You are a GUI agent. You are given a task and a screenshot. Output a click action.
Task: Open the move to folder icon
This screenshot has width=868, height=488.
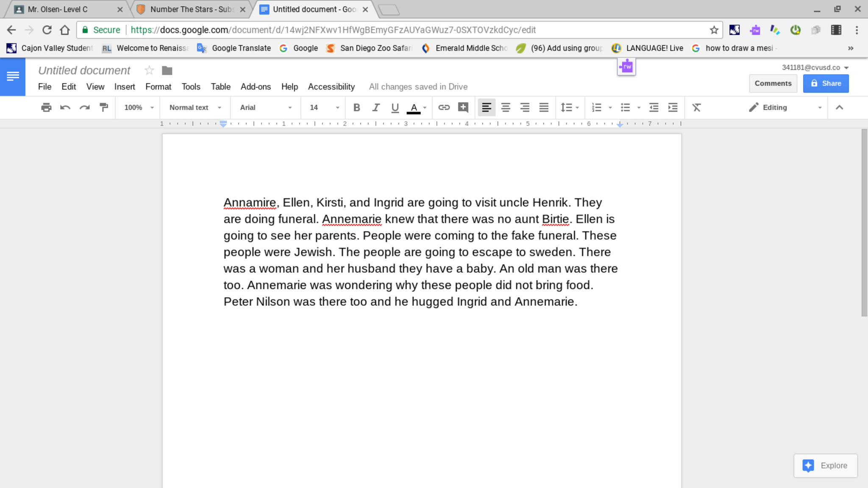coord(167,70)
